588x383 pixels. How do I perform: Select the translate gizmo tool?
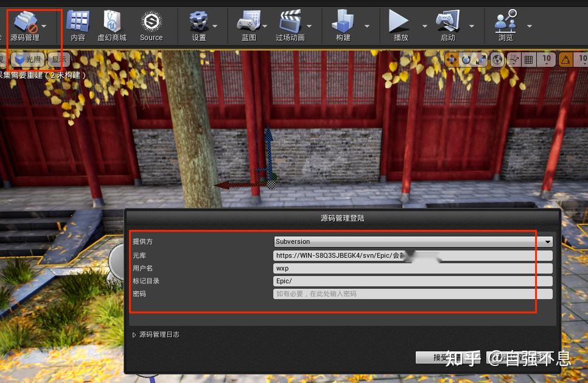(452, 60)
